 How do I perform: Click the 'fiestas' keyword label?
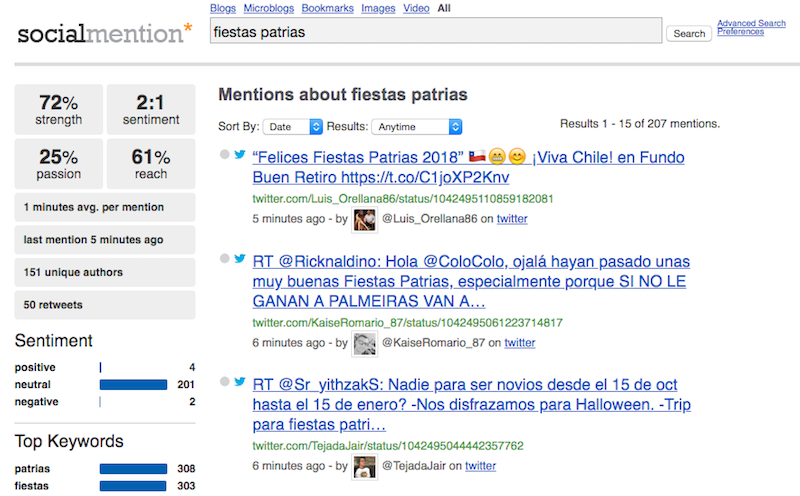(32, 486)
